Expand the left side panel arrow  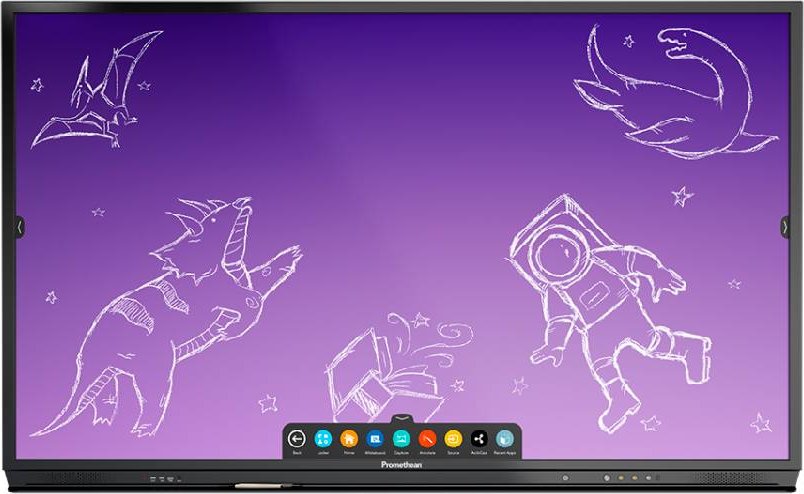coord(19,228)
